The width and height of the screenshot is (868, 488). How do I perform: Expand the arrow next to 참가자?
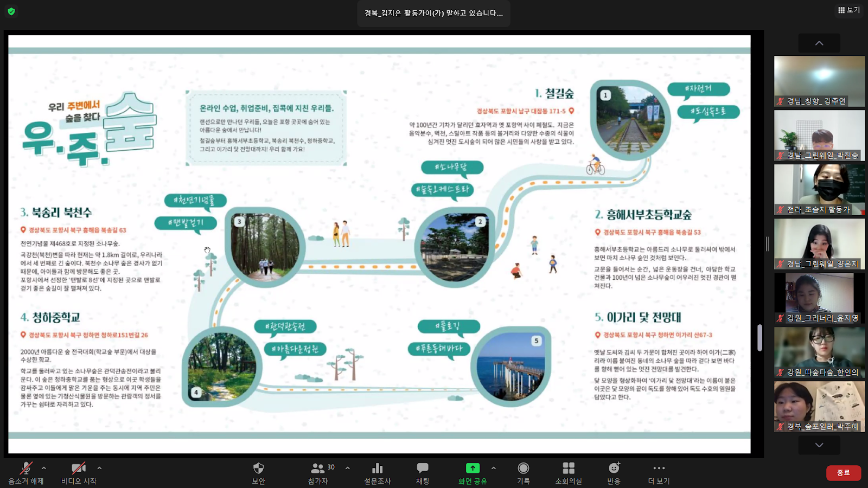click(x=348, y=468)
